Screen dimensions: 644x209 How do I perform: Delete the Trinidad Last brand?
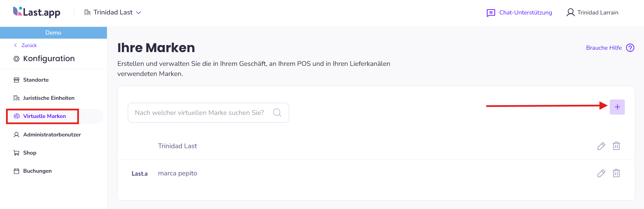(x=616, y=146)
